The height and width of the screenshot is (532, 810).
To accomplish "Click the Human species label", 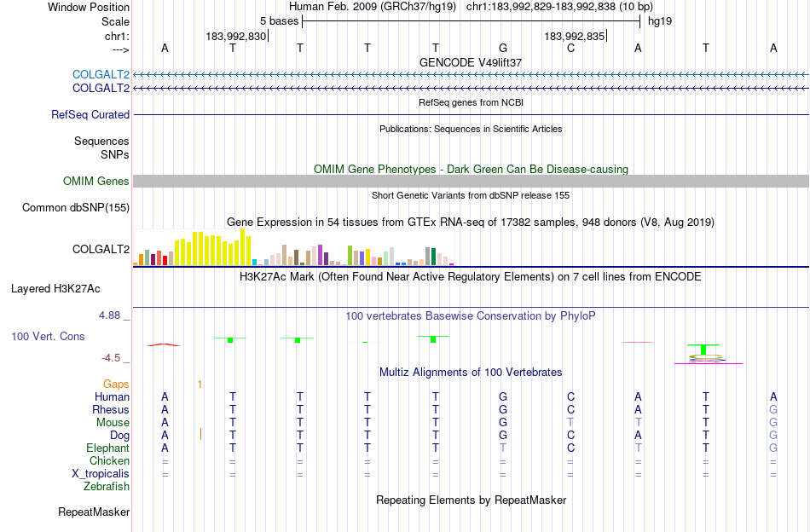I will pyautogui.click(x=112, y=396).
